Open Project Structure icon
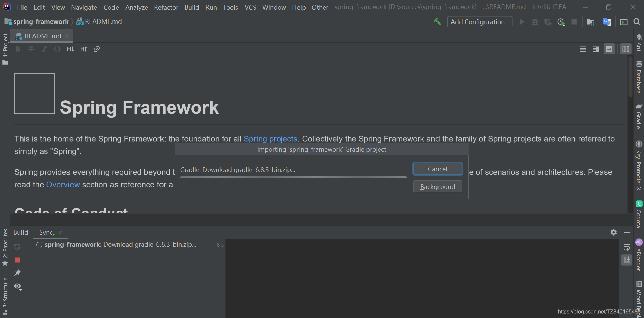The width and height of the screenshot is (644, 318). tap(591, 22)
